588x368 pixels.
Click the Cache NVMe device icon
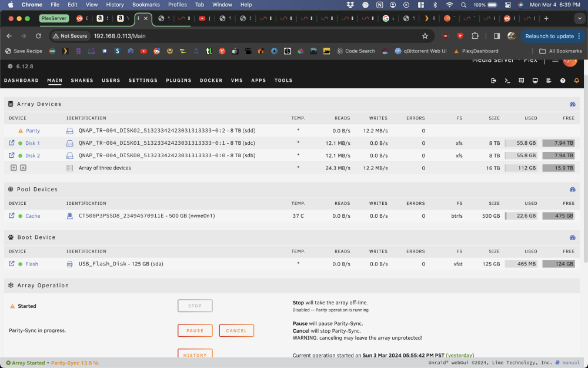pyautogui.click(x=70, y=216)
